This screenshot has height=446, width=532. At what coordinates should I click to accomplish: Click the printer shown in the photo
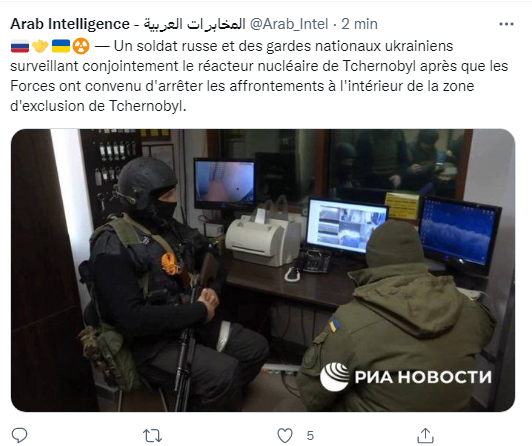263,237
